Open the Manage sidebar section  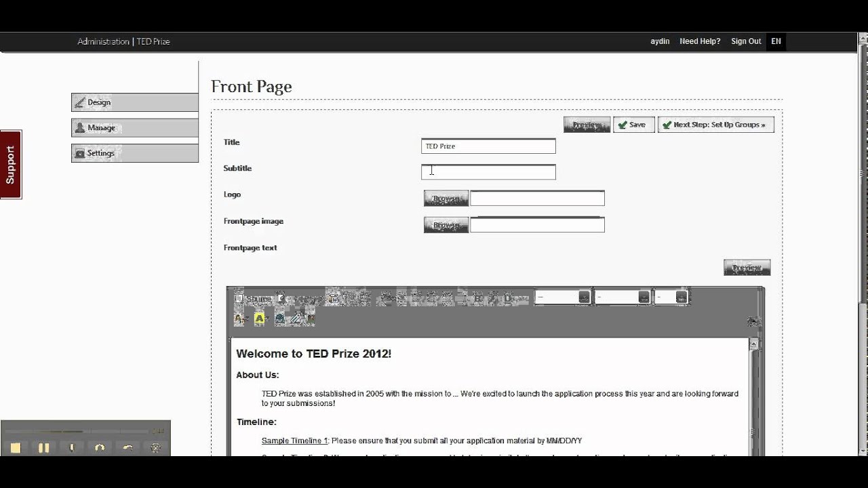tap(134, 127)
